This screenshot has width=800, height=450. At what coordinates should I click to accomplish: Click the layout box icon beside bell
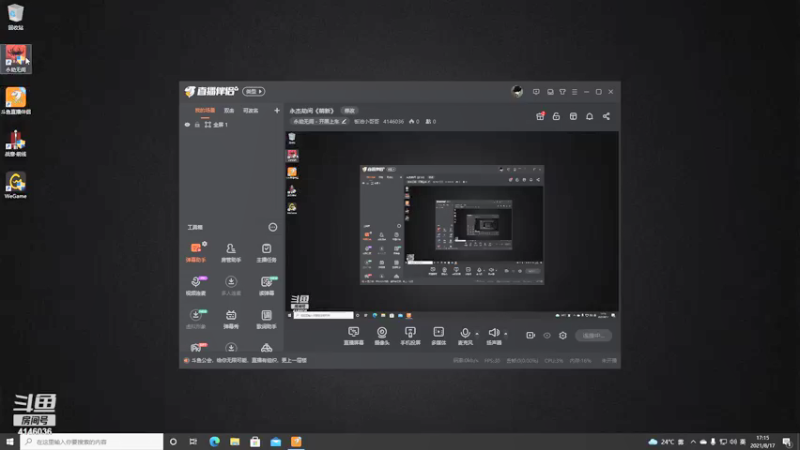(573, 116)
